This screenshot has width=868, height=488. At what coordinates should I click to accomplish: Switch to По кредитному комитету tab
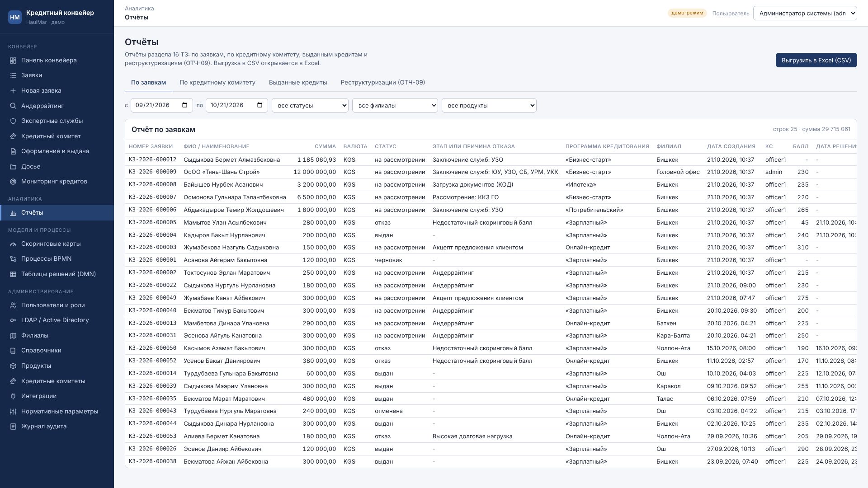pyautogui.click(x=217, y=83)
